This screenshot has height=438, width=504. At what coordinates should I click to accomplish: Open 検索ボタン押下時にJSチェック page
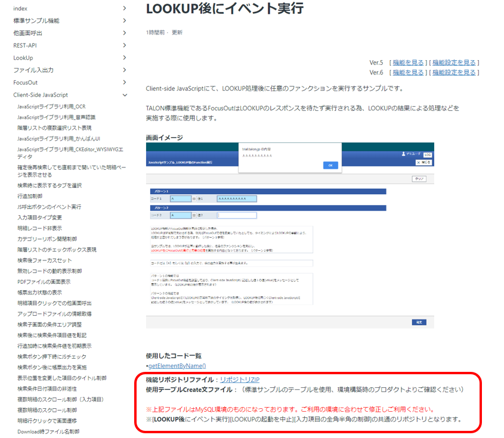(52, 356)
